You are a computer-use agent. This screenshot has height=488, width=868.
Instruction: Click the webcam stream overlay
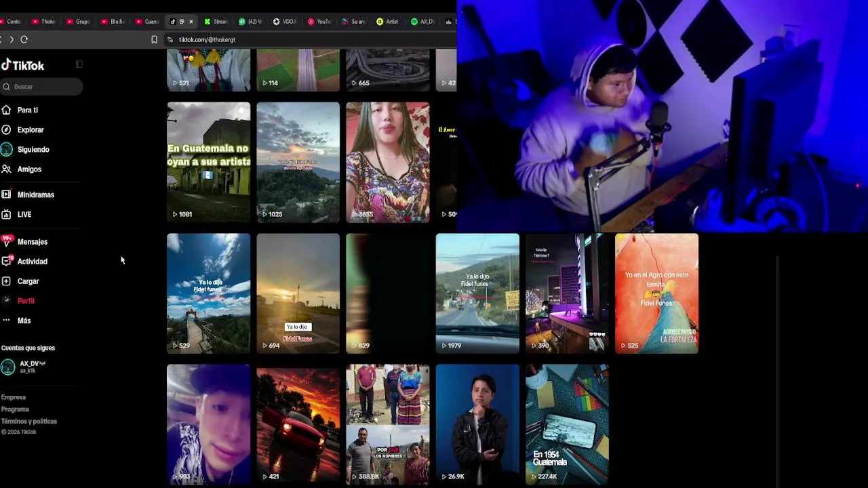coord(663,116)
